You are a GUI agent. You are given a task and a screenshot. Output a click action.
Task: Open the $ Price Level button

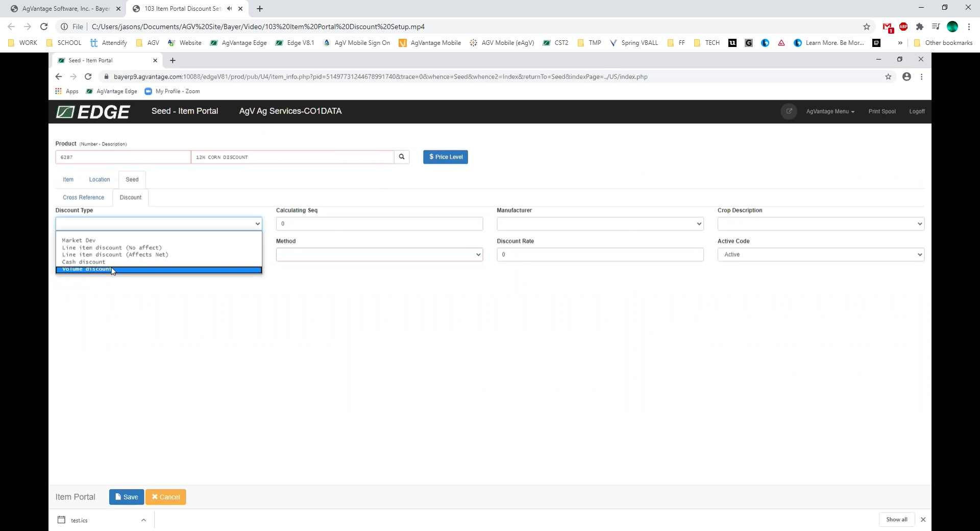pyautogui.click(x=446, y=157)
